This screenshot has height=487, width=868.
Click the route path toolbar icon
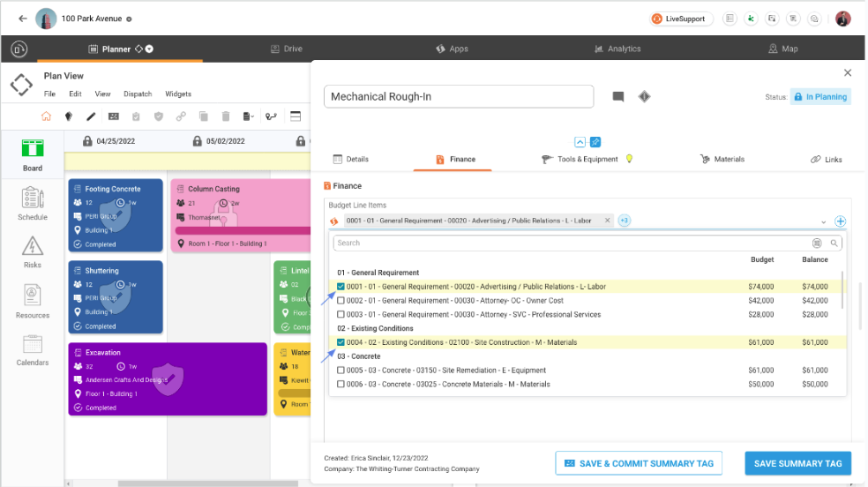(271, 116)
